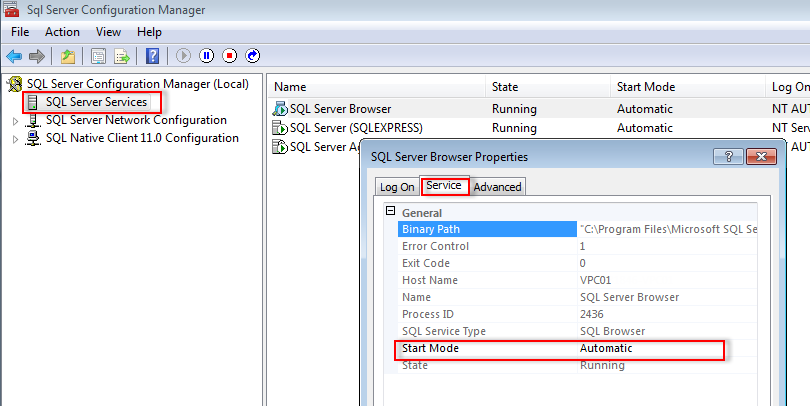Select the SQL Server (SQLEXPRESS) row name

pyautogui.click(x=356, y=128)
